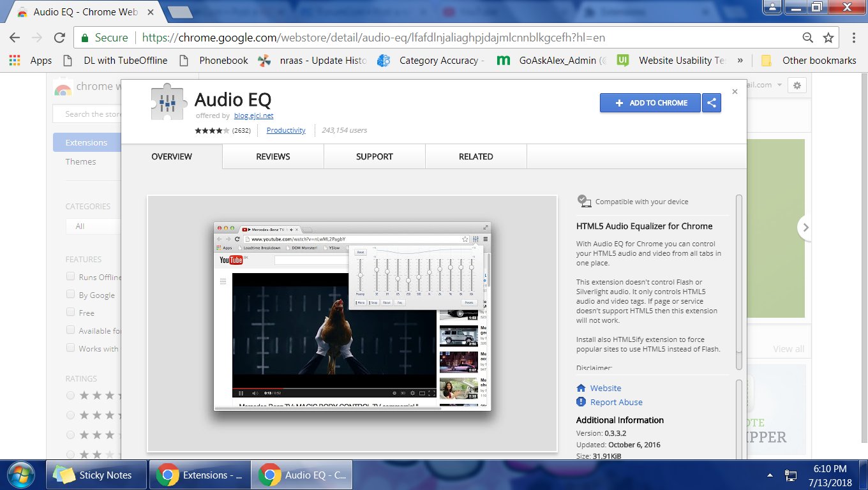Click the Audio EQ Chrome taskbar button
Viewport: 868px width, 490px height.
pos(301,475)
